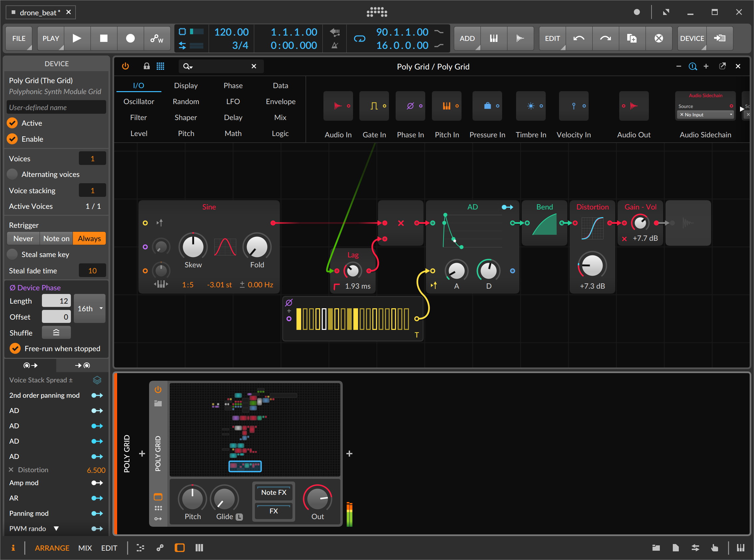
Task: Start playback with the play triangle button
Action: pos(77,38)
